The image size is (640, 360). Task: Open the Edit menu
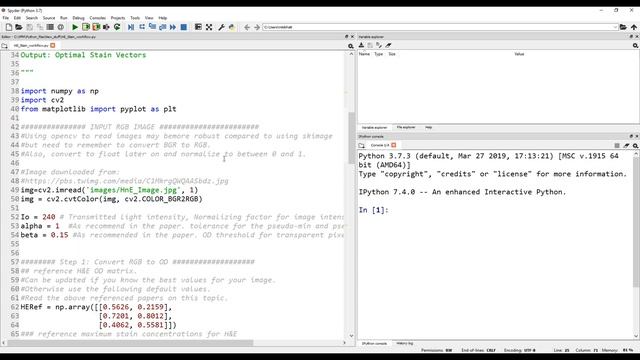[17, 18]
